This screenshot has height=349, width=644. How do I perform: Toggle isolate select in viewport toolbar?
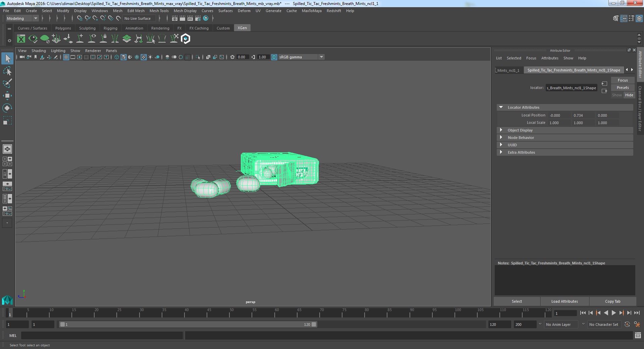click(198, 57)
